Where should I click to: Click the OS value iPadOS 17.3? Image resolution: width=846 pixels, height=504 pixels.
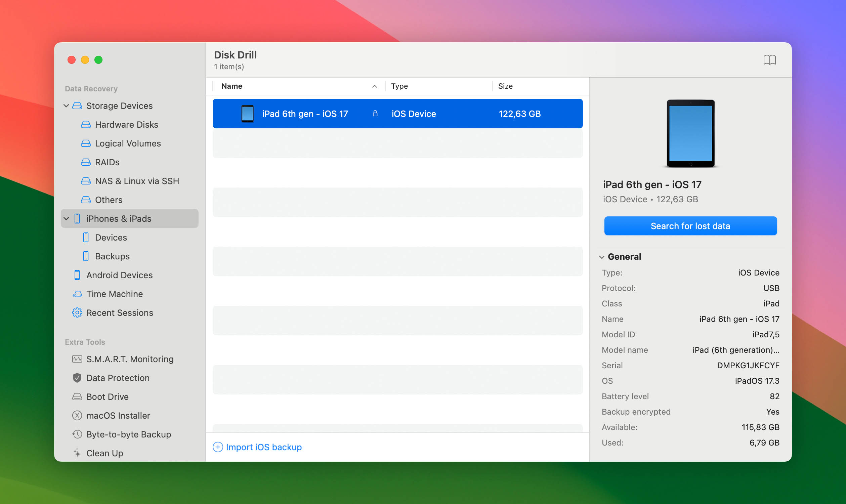click(757, 381)
